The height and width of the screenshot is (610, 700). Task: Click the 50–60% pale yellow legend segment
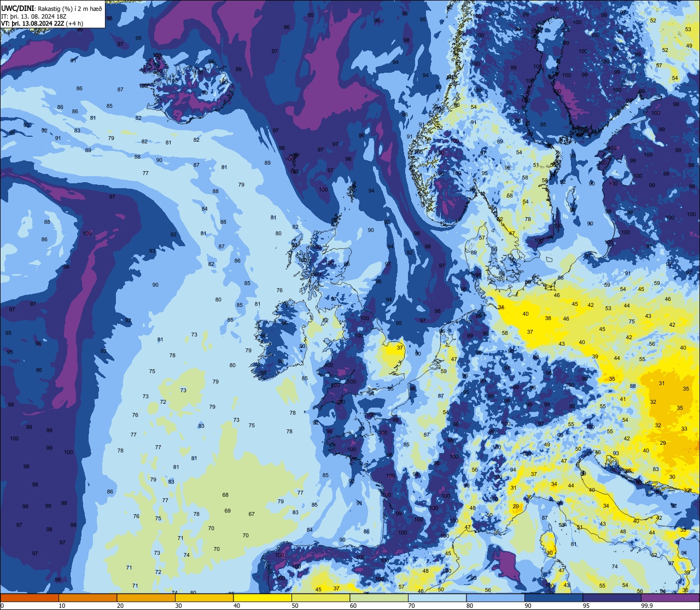click(320, 597)
